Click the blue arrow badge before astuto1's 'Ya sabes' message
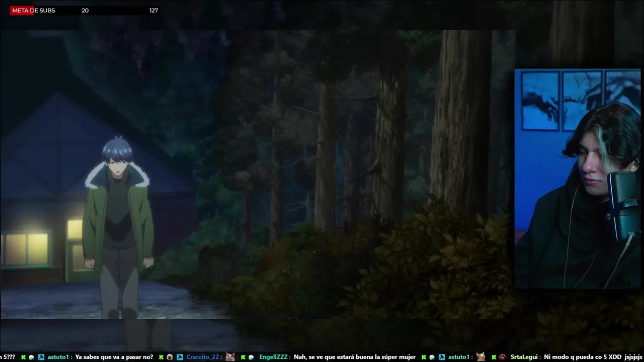This screenshot has width=644, height=362. click(x=41, y=357)
